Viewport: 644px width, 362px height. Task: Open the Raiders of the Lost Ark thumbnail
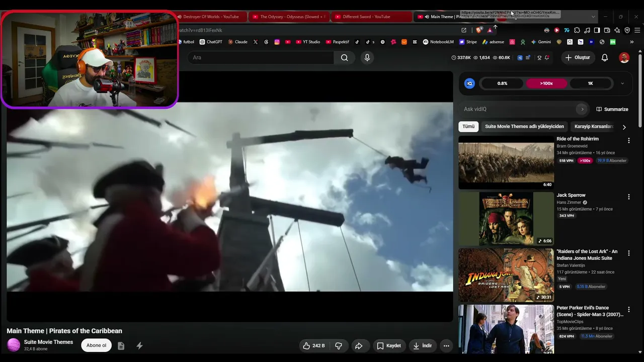(x=506, y=275)
